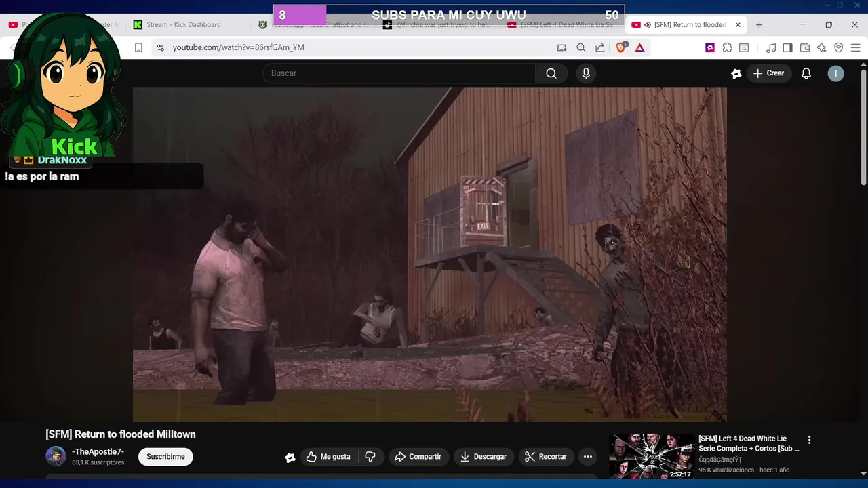Click the Descargar download button
This screenshot has height=488, width=868.
pyautogui.click(x=484, y=457)
